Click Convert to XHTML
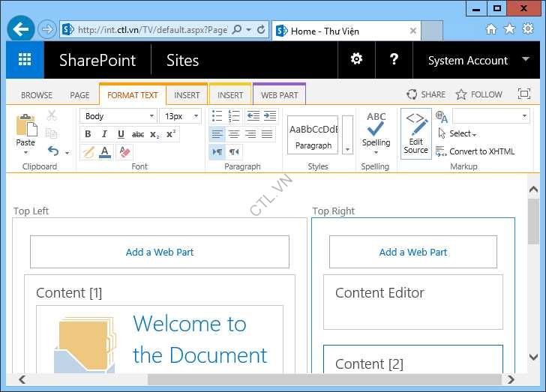 pos(481,151)
